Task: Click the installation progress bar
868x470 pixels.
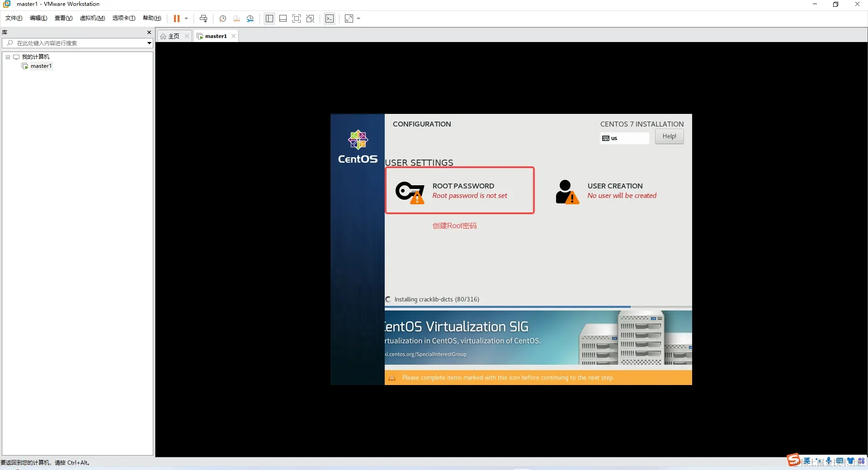Action: [x=538, y=307]
